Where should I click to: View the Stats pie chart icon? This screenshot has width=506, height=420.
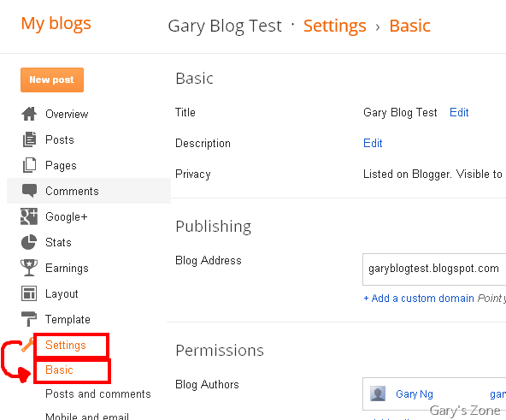tap(29, 242)
